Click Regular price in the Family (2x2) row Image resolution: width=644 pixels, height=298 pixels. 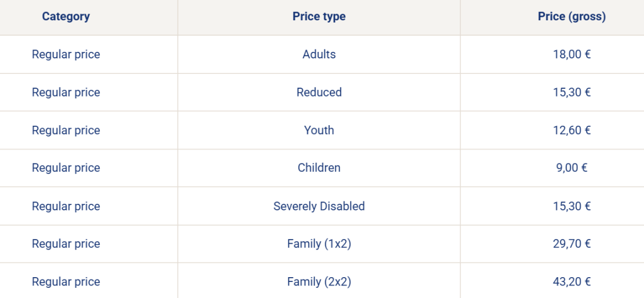pos(66,281)
